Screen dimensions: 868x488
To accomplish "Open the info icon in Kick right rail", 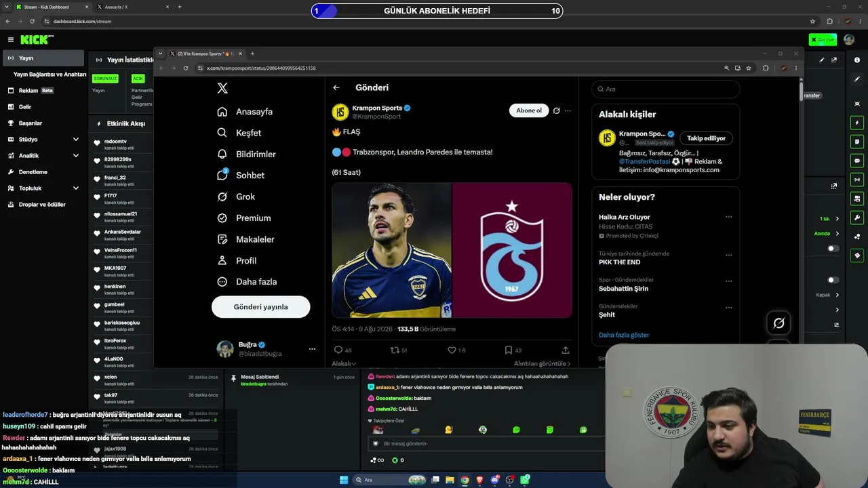I will click(857, 60).
